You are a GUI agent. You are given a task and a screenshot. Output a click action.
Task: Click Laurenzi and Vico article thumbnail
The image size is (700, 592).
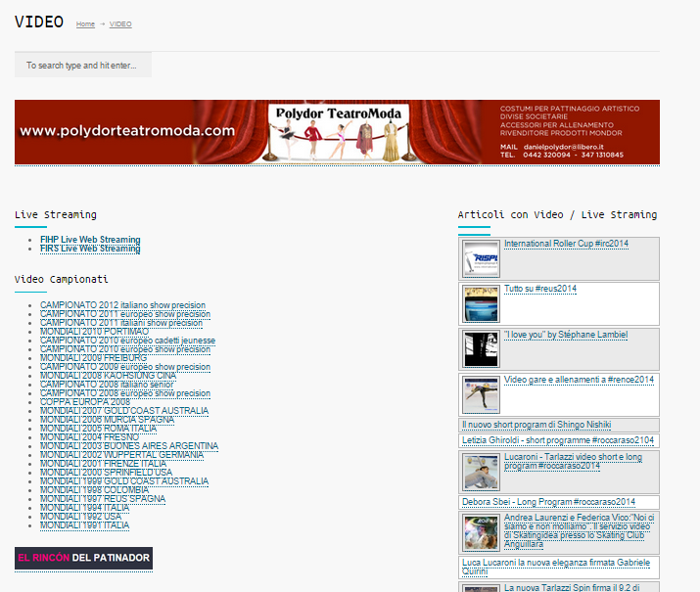(x=481, y=532)
